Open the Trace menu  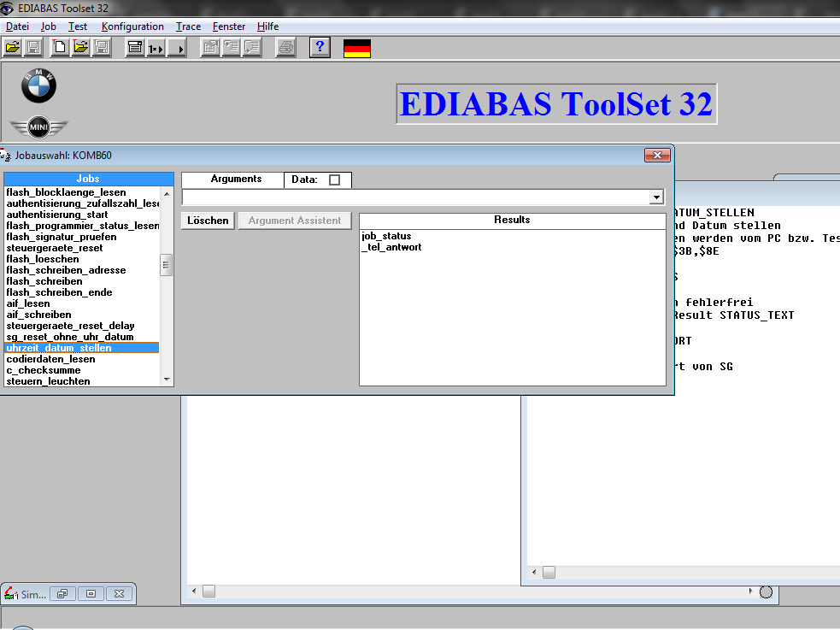pos(188,26)
